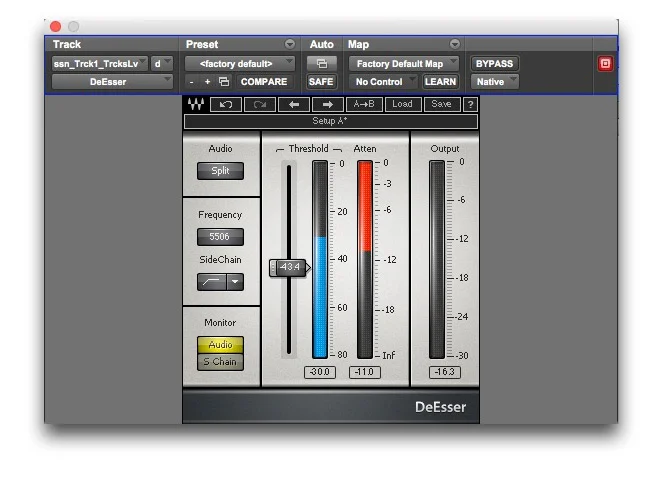Save the current Waves preset
The image size is (669, 481).
(x=442, y=104)
